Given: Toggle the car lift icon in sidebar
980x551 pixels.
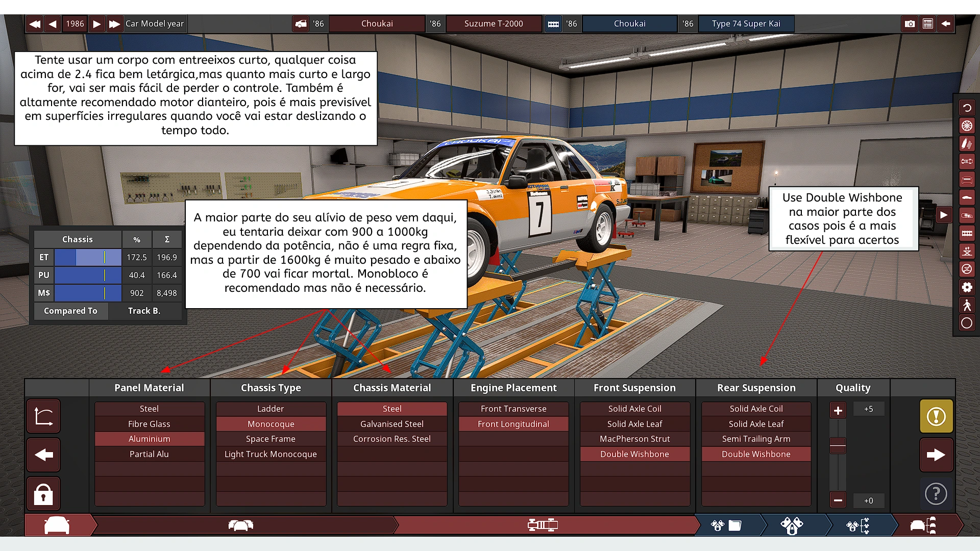Looking at the screenshot, I should tap(967, 251).
